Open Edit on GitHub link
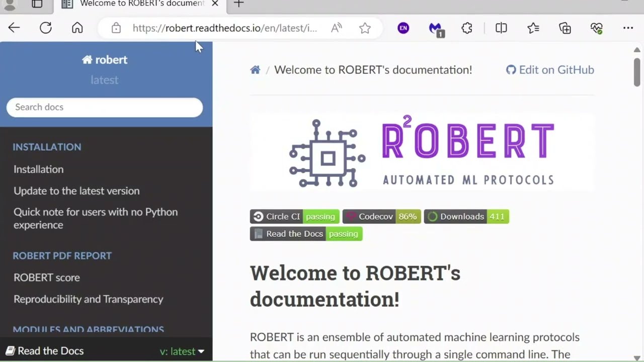 pyautogui.click(x=550, y=70)
